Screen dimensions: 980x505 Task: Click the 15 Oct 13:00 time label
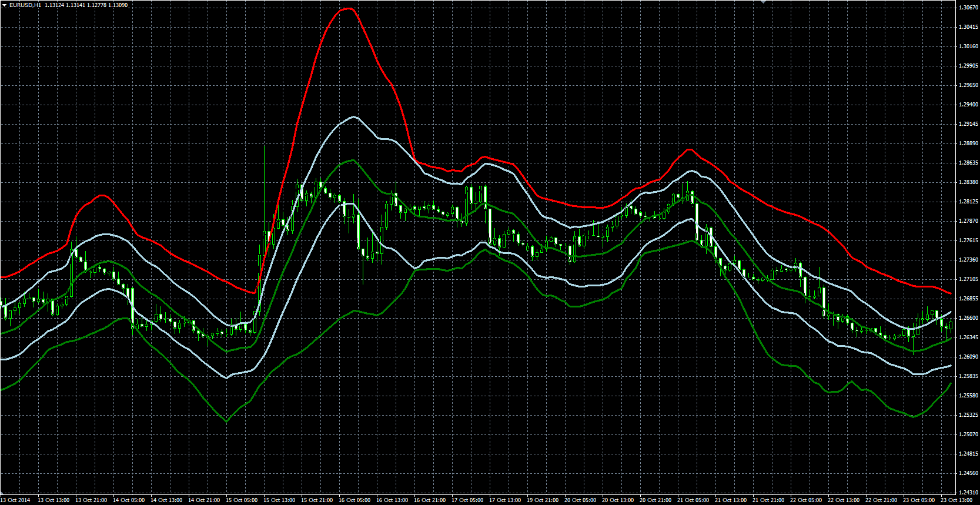(x=279, y=500)
